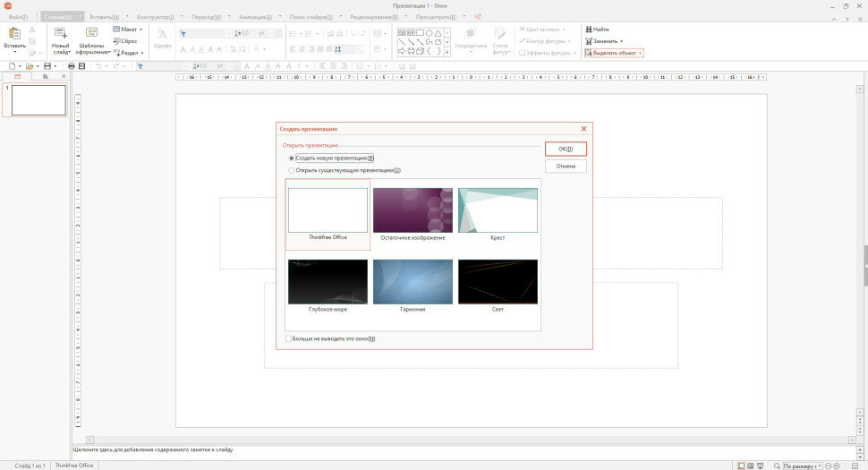Choose the Thinkfree Office blank template
This screenshot has height=470, width=868.
point(328,214)
